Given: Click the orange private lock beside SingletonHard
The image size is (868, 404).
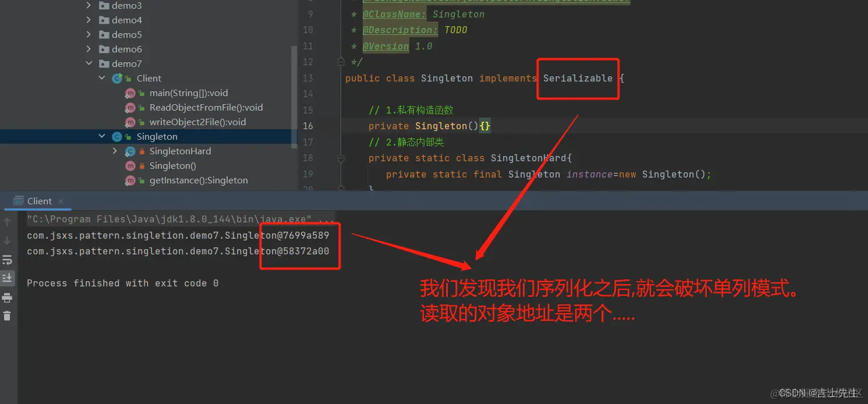Looking at the screenshot, I should [x=141, y=151].
